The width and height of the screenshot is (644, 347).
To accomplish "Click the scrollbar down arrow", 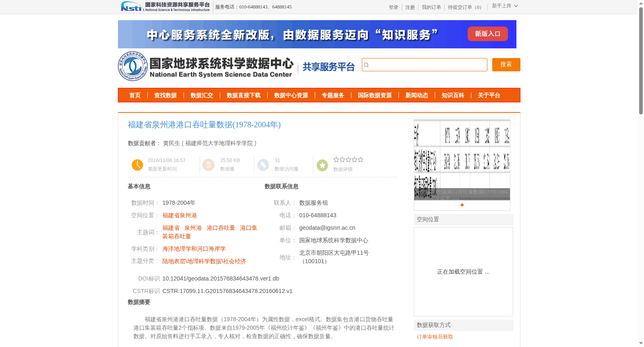I will [x=641, y=343].
